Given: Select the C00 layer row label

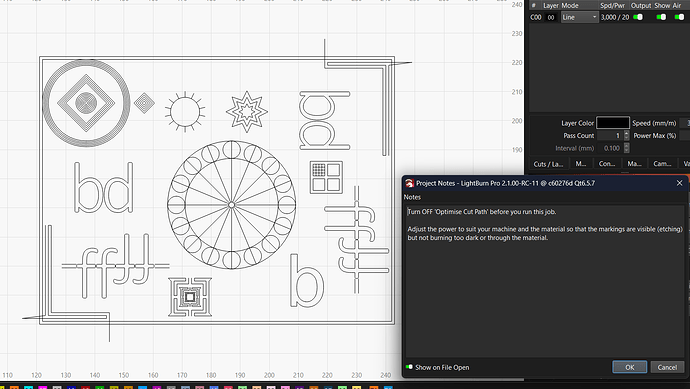Looking at the screenshot, I should [x=536, y=17].
